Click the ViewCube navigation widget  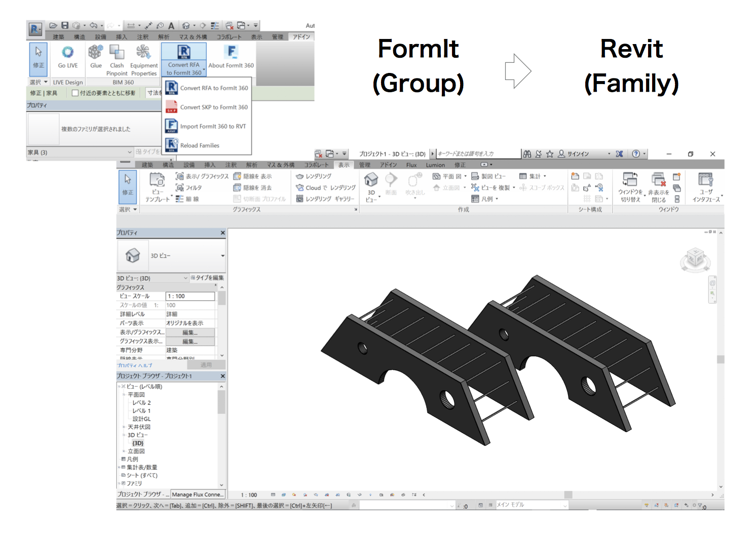695,259
